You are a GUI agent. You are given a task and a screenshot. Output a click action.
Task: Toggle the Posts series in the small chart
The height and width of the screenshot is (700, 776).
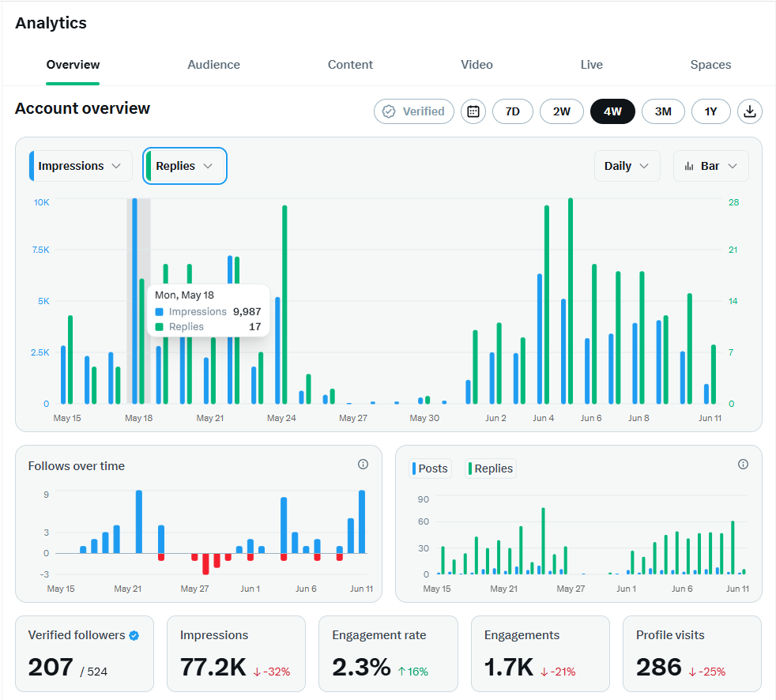point(430,469)
